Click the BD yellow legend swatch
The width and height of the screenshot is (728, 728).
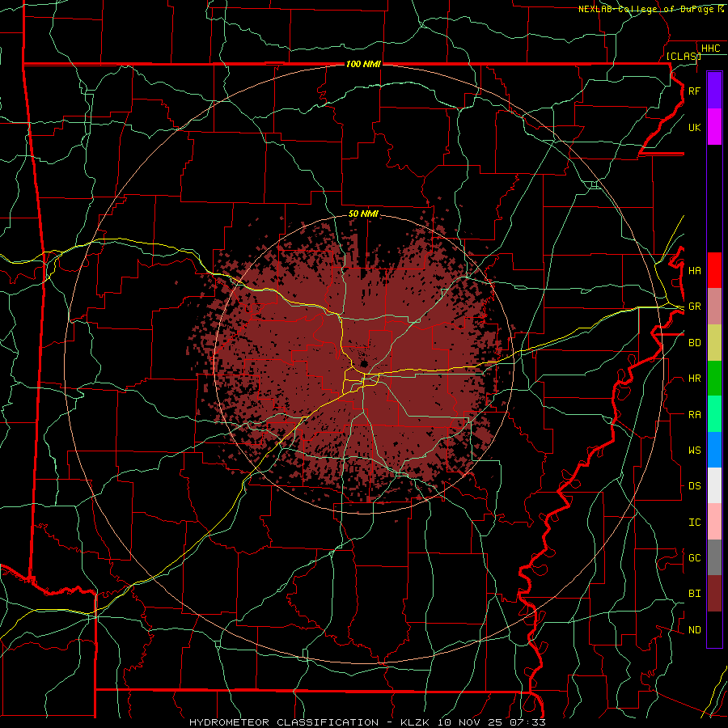714,343
